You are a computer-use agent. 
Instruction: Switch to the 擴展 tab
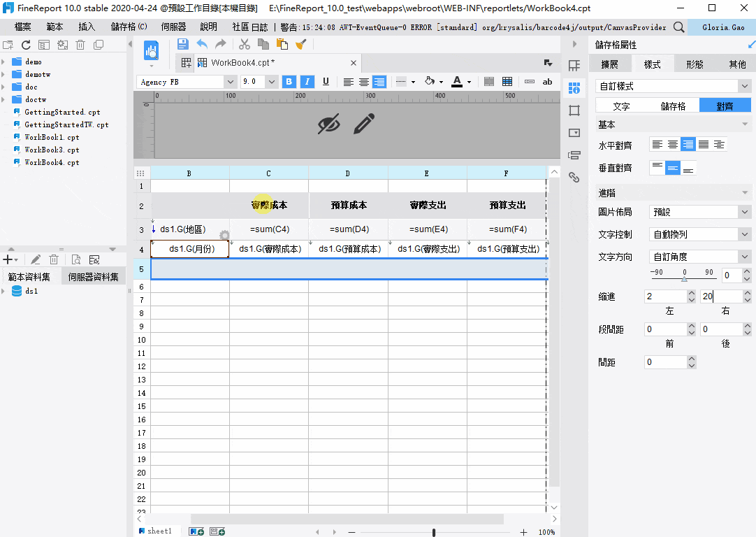[x=609, y=64]
